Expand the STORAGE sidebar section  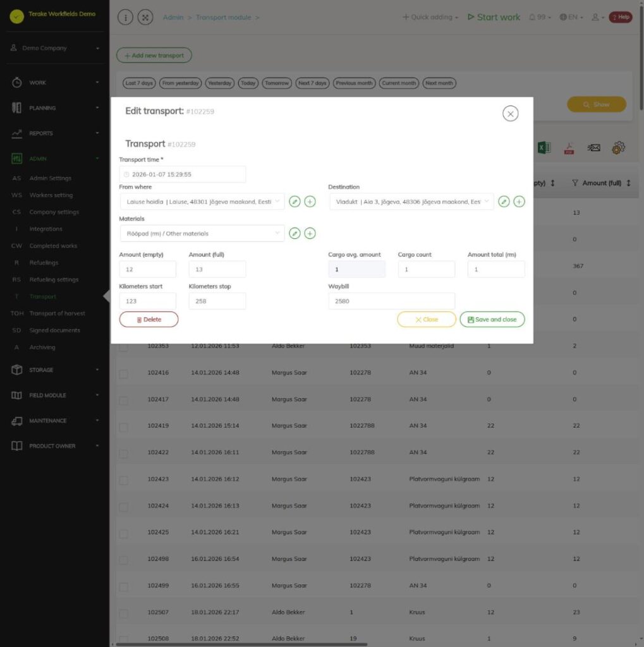[x=54, y=370]
